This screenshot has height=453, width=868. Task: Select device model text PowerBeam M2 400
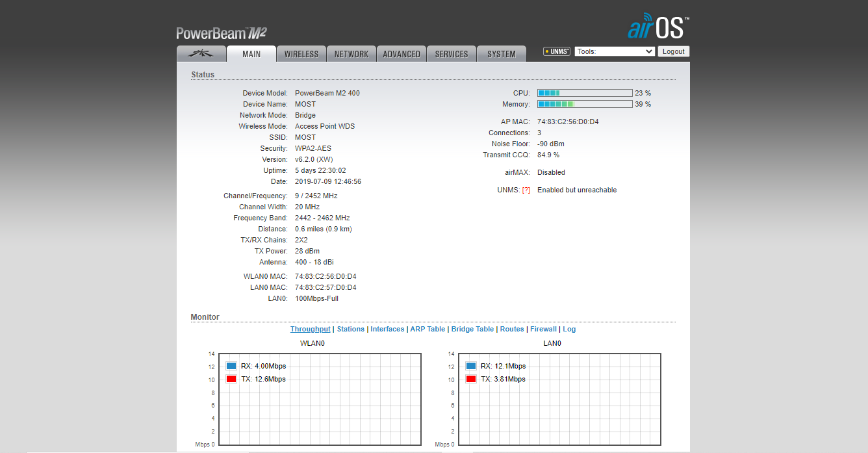[x=327, y=93]
